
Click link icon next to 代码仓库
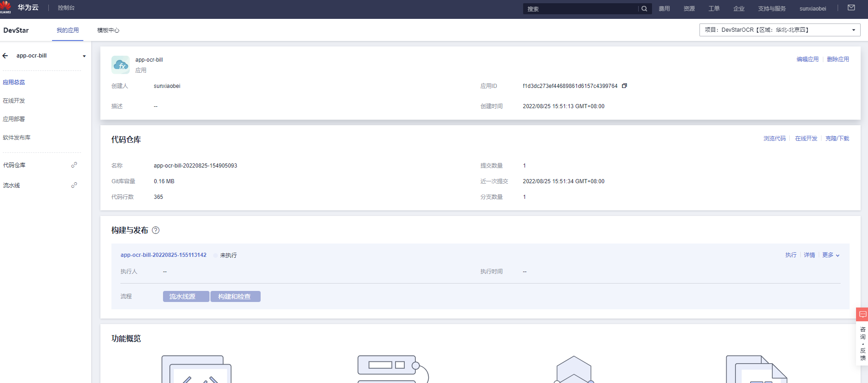pyautogui.click(x=74, y=165)
